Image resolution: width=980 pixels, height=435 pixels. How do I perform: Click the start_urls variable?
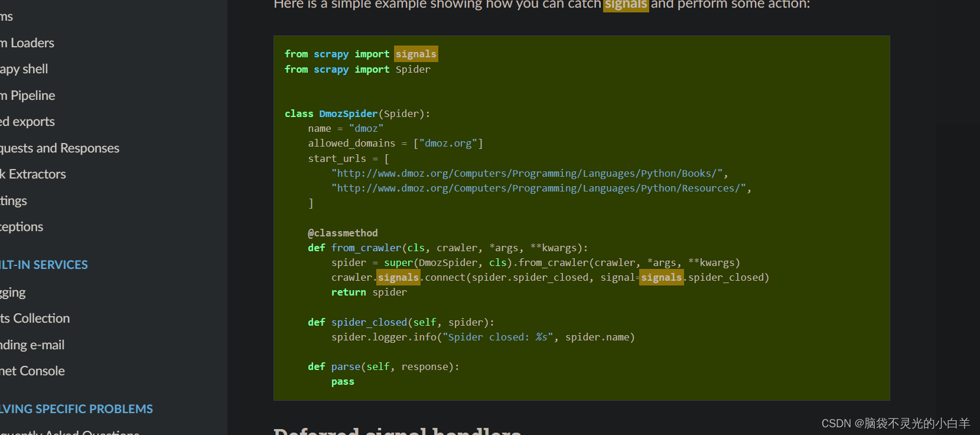337,158
